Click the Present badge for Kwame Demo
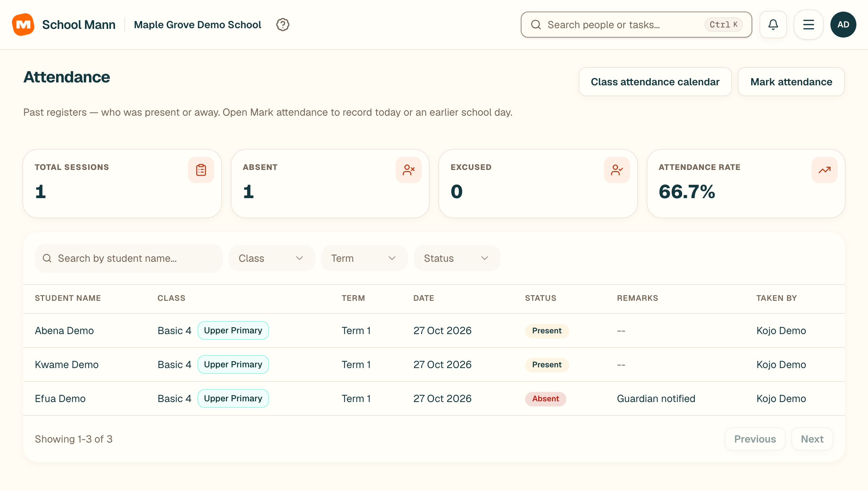Image resolution: width=868 pixels, height=491 pixels. [547, 365]
